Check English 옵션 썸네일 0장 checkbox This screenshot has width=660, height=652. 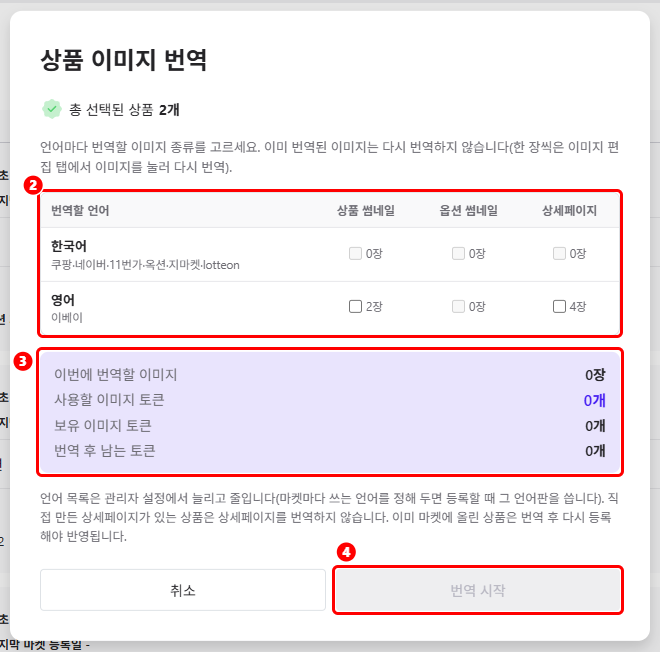tap(458, 306)
